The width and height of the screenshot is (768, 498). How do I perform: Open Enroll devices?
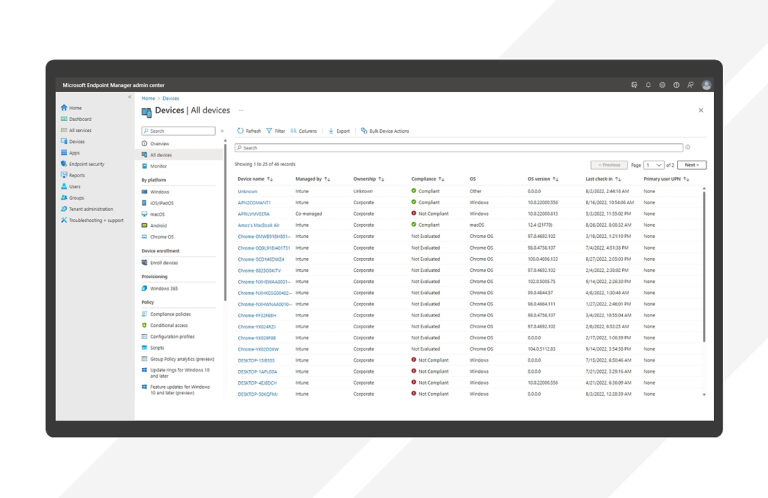coord(160,263)
